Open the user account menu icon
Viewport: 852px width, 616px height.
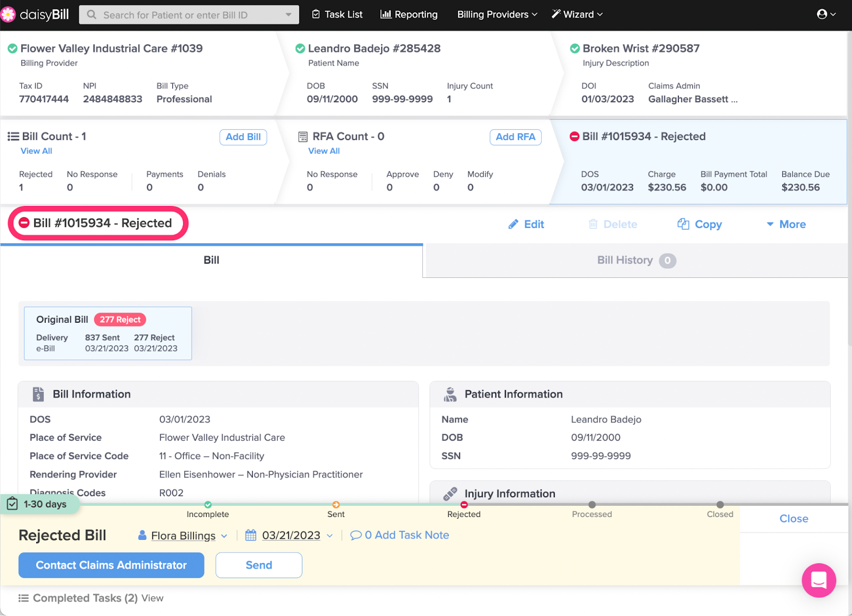tap(822, 14)
